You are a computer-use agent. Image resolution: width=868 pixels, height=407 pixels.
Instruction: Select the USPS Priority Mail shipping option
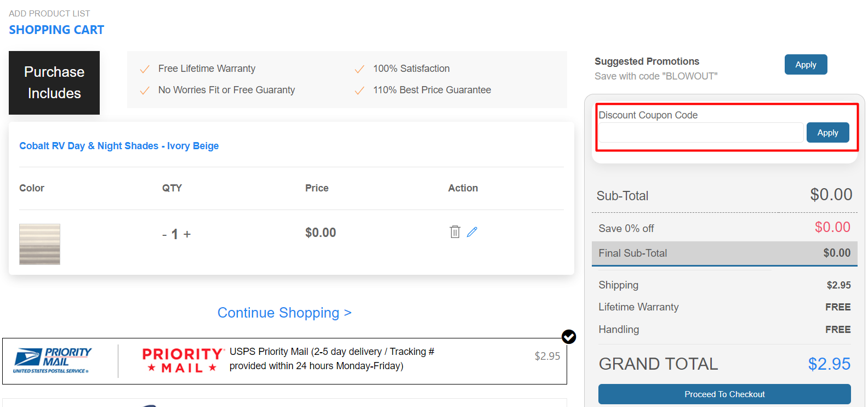pyautogui.click(x=284, y=361)
